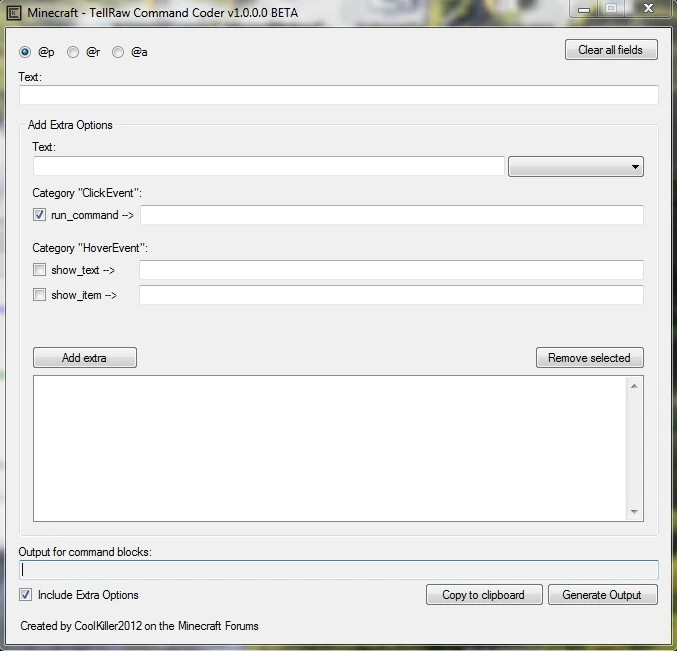
Task: Click the "Add Extra Options" group title
Action: (x=70, y=125)
